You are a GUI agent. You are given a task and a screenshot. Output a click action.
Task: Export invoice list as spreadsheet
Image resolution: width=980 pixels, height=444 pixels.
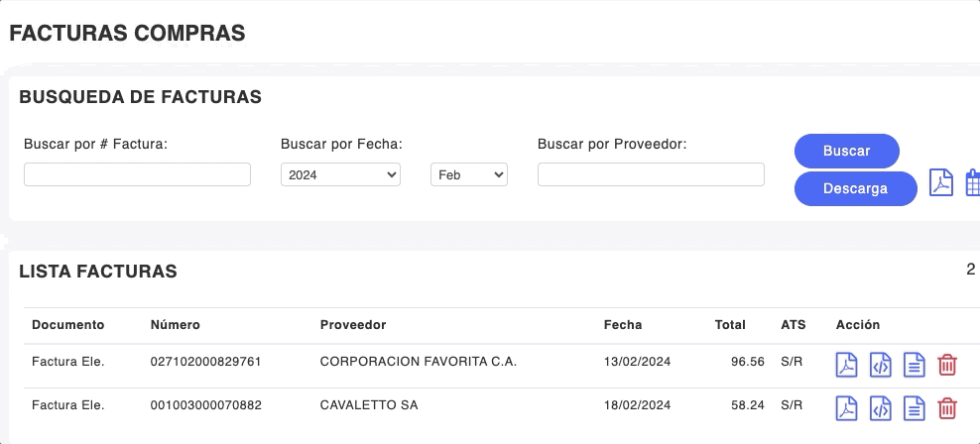[973, 183]
